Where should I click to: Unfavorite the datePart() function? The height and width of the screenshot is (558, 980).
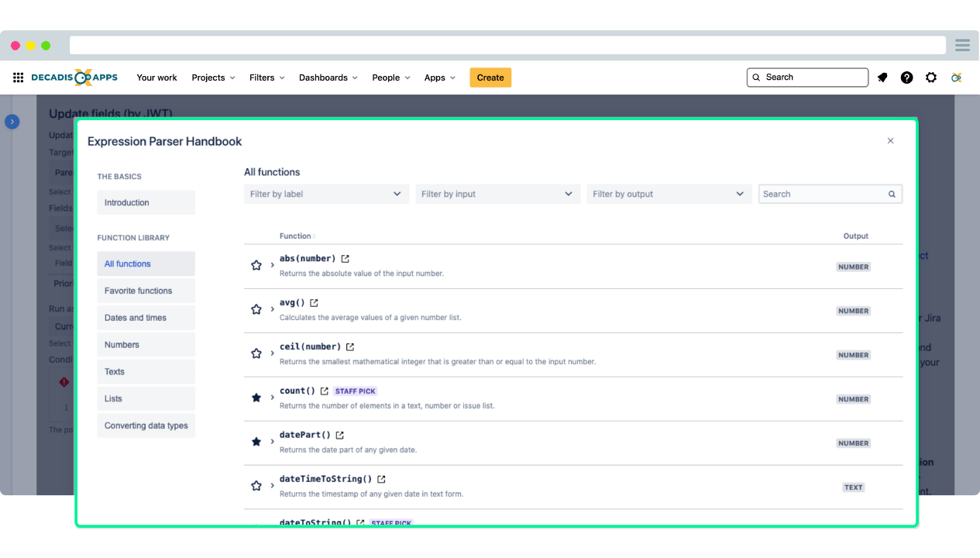[x=256, y=442]
